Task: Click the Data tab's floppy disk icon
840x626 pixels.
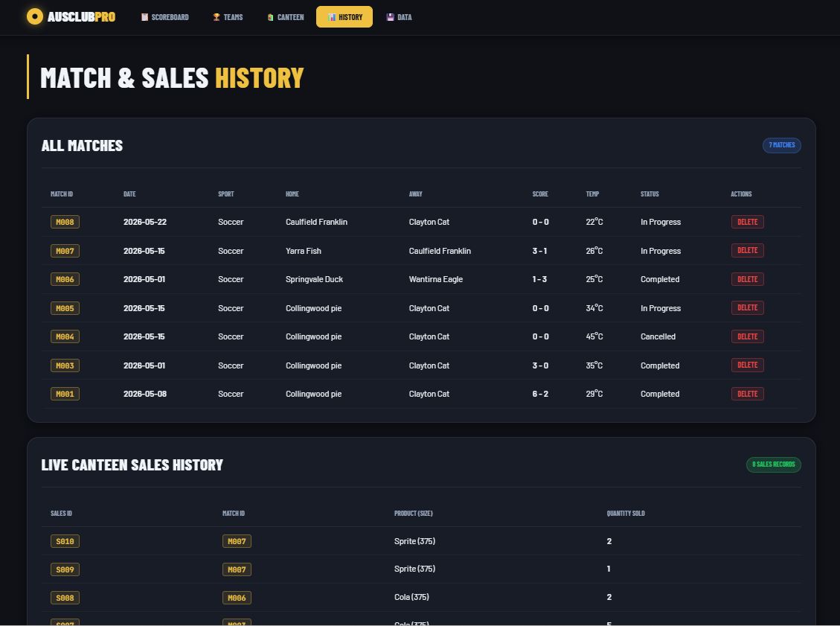Action: point(390,17)
